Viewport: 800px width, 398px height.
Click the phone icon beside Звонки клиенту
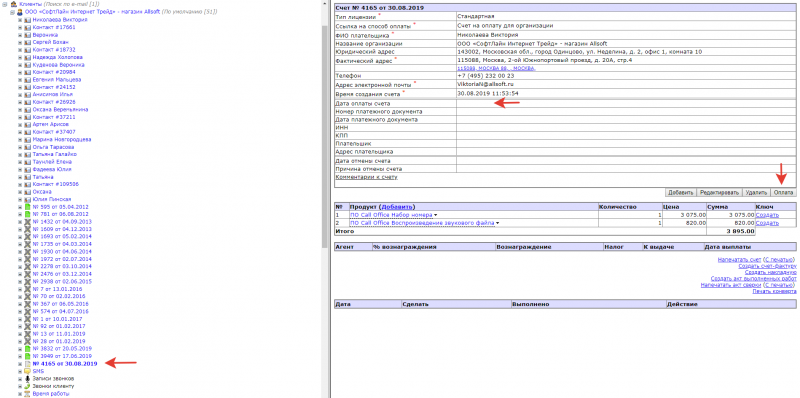[28, 386]
